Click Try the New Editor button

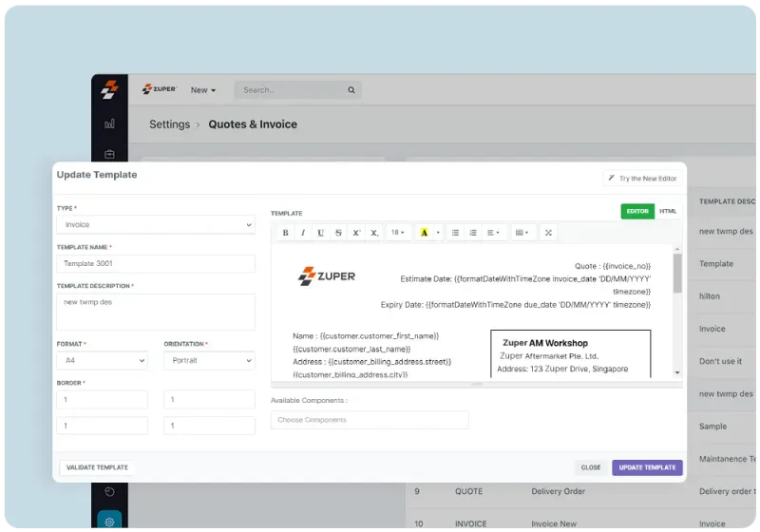(642, 179)
